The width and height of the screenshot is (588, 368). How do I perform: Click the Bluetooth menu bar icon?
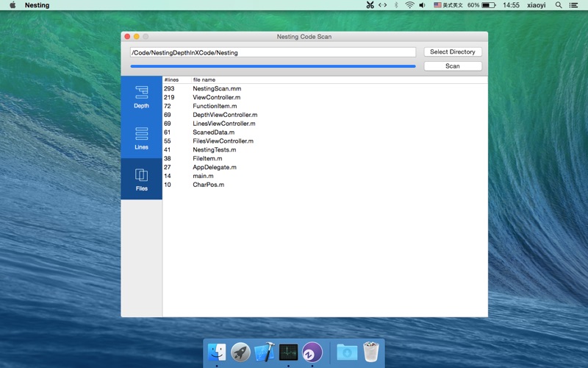click(396, 5)
